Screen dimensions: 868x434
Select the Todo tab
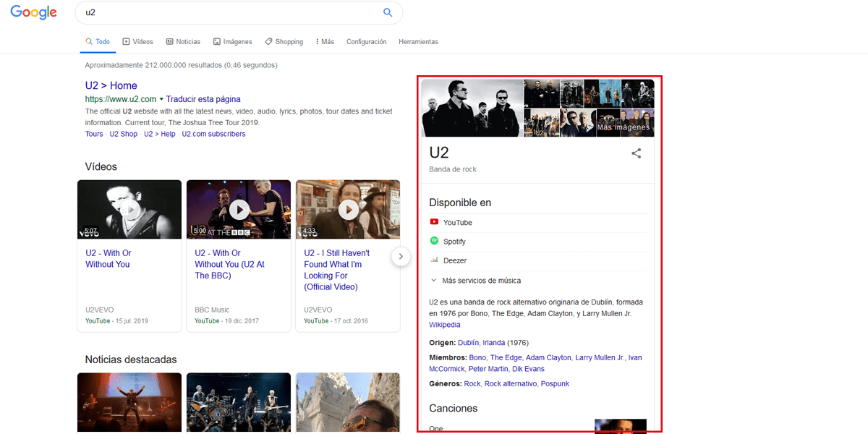pyautogui.click(x=98, y=42)
